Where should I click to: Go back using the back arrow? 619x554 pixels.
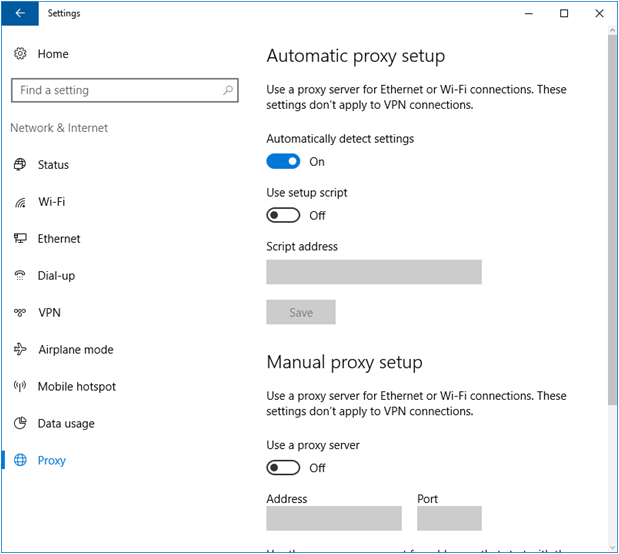pos(20,14)
